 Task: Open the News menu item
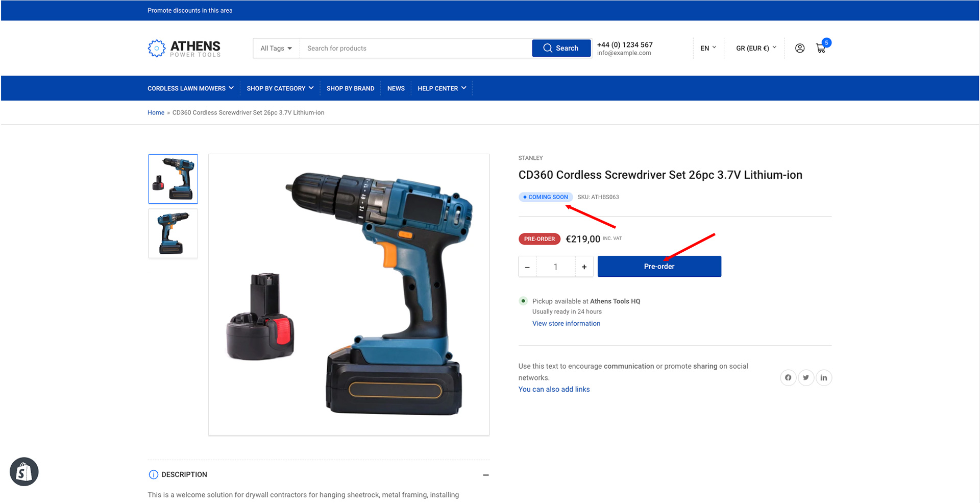coord(396,88)
